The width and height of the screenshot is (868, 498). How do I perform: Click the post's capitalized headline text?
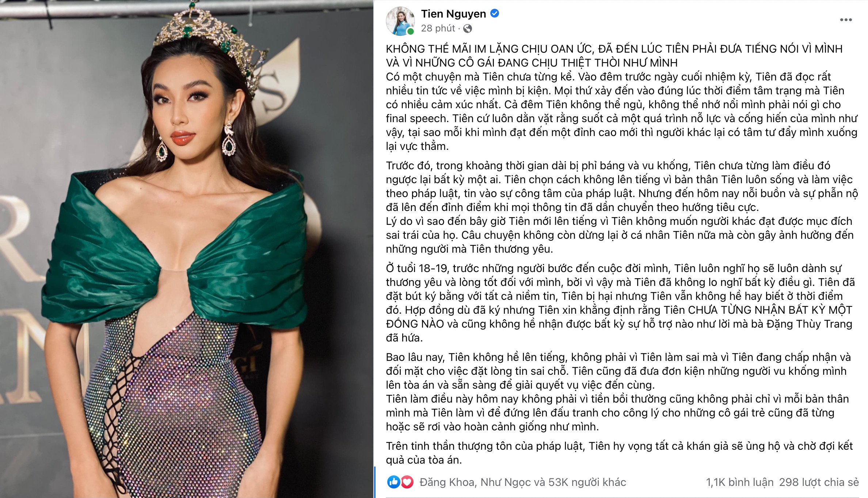pyautogui.click(x=614, y=56)
